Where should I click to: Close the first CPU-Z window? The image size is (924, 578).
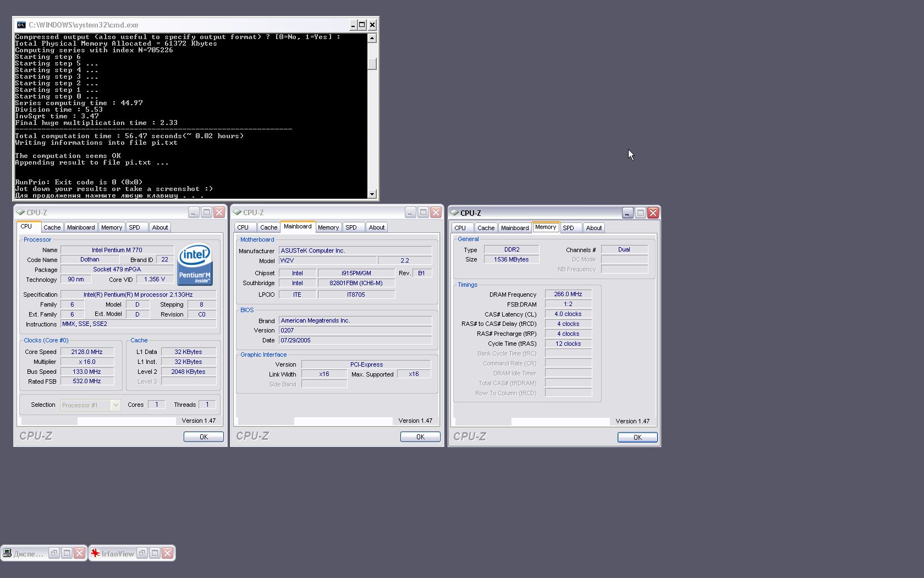point(219,212)
